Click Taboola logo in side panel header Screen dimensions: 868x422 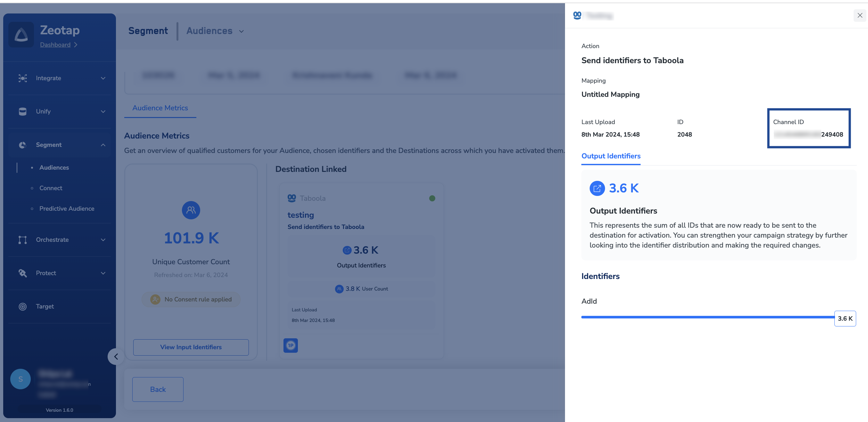coord(577,15)
